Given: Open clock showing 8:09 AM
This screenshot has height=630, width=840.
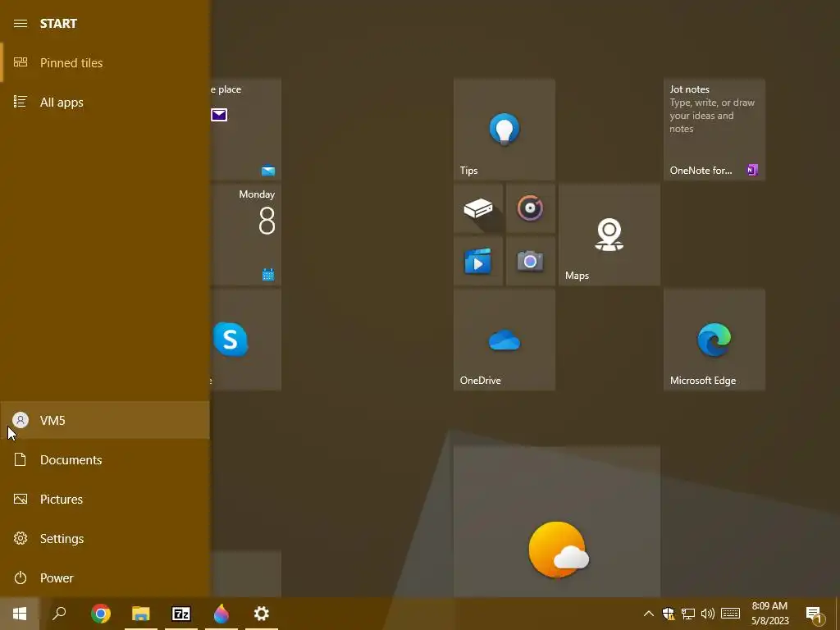Looking at the screenshot, I should click(x=769, y=614).
